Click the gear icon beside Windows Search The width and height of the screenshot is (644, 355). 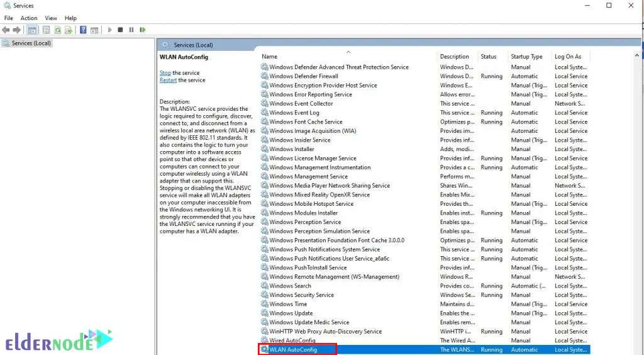tap(265, 286)
